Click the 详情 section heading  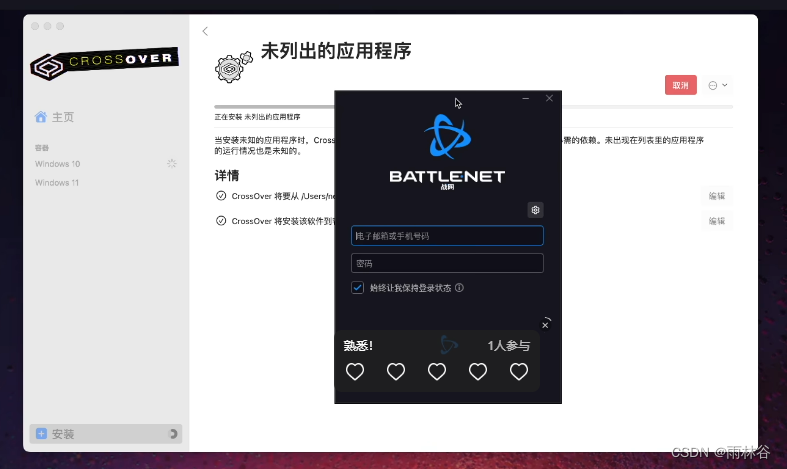[x=227, y=176]
